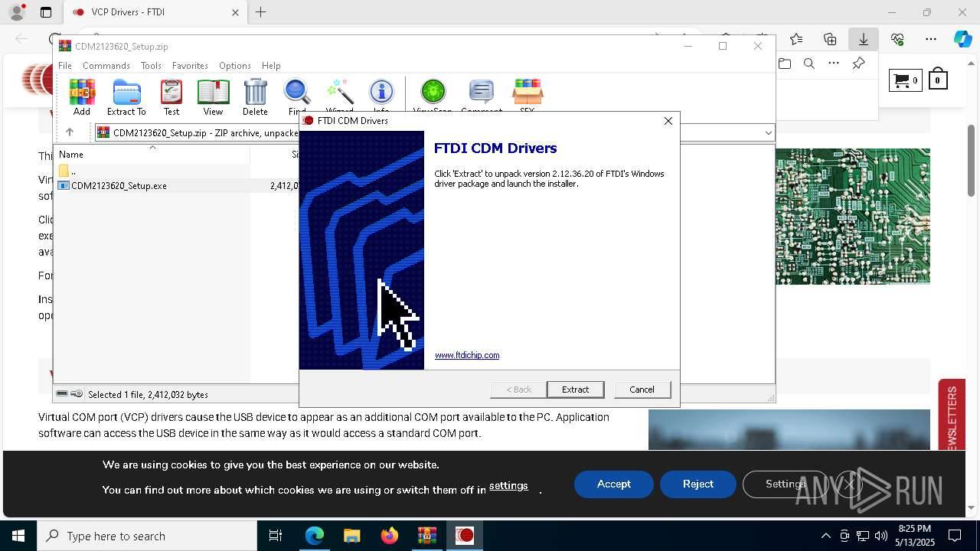Open the notification center icon
Screen dimensions: 980x551
click(x=955, y=536)
